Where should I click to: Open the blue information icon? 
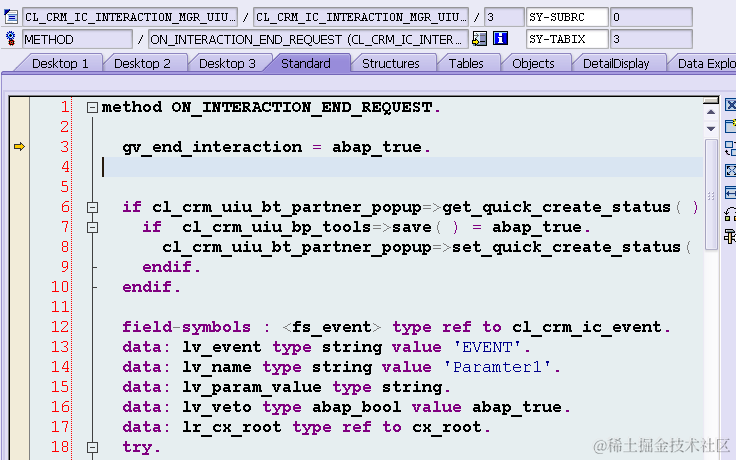(x=500, y=39)
